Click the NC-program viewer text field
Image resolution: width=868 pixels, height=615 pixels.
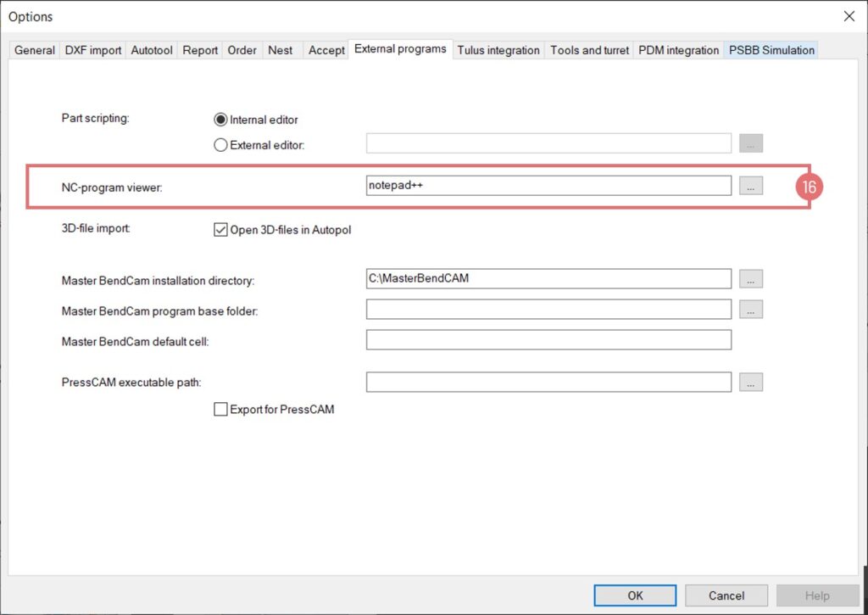click(548, 186)
